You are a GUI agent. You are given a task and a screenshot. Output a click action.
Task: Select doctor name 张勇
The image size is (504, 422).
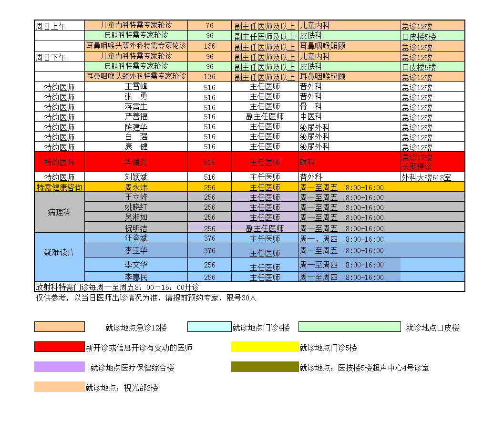[136, 96]
